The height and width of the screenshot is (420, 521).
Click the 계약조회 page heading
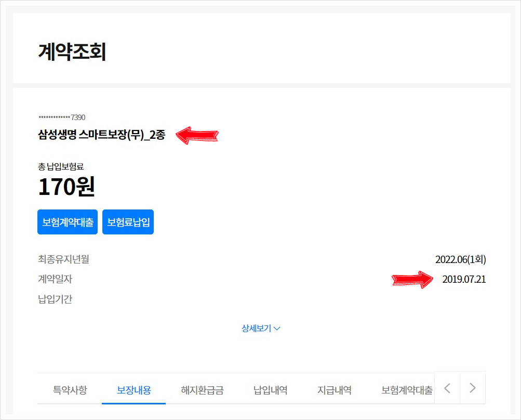click(x=72, y=51)
